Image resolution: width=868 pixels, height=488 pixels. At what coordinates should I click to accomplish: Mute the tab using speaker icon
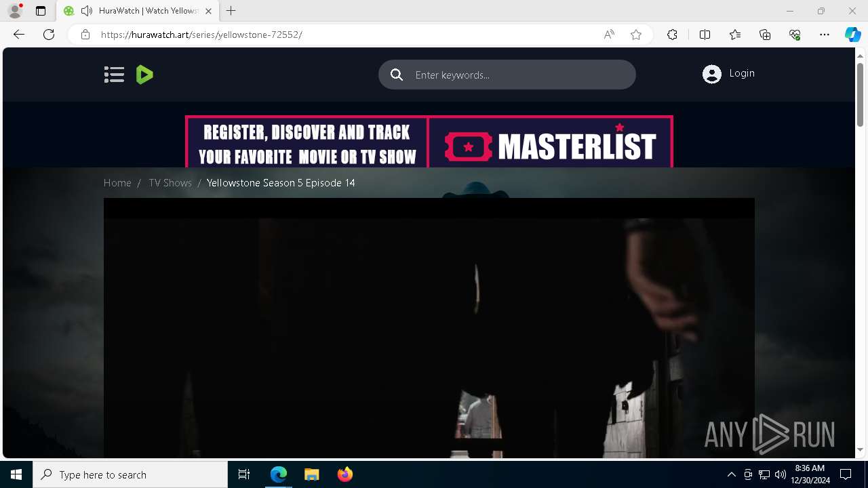[x=86, y=11]
